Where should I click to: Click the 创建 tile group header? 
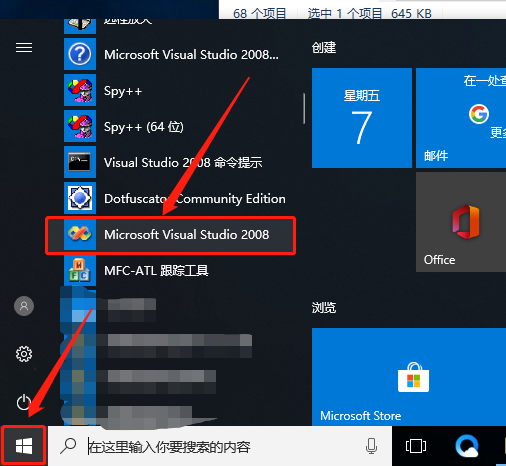[x=324, y=47]
